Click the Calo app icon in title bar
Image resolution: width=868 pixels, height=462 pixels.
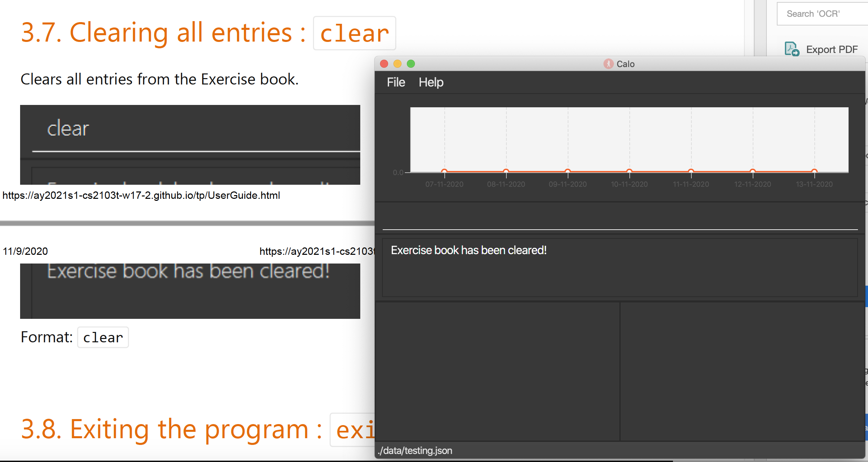coord(608,64)
